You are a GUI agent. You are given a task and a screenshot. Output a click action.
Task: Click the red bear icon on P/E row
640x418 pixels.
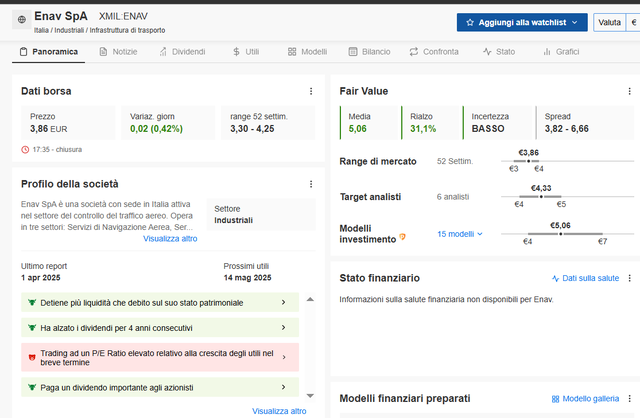click(32, 357)
